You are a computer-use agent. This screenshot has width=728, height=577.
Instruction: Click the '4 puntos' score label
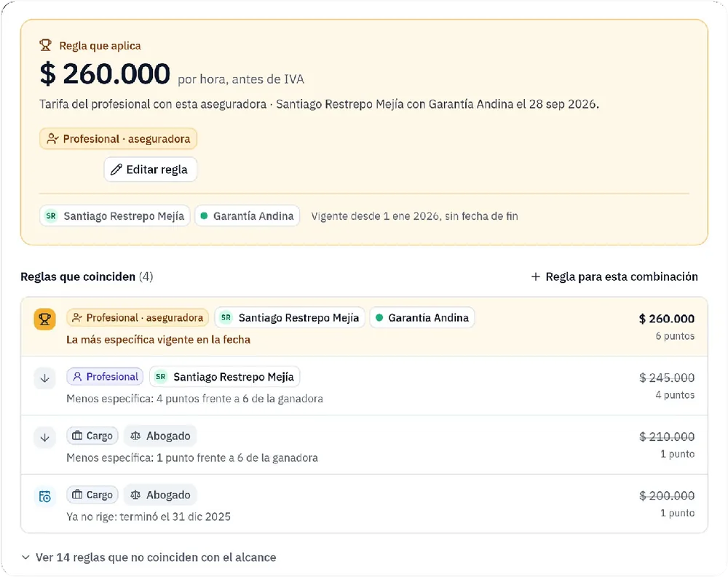675,394
